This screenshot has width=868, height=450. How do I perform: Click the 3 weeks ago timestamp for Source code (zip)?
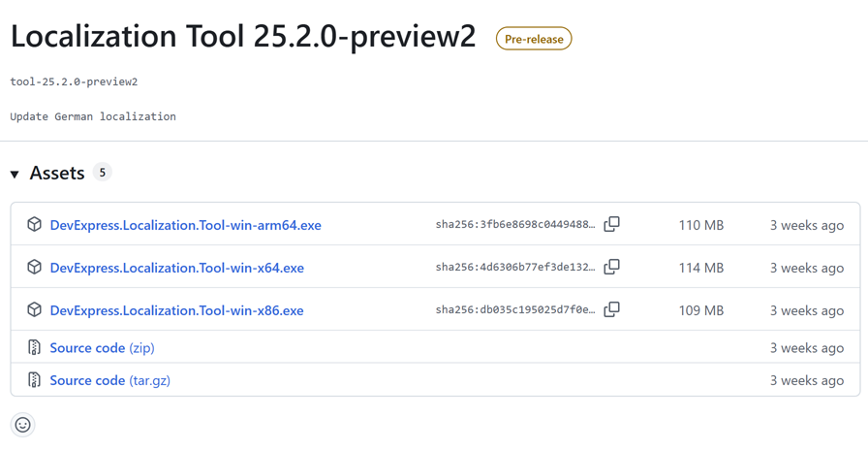coord(807,348)
